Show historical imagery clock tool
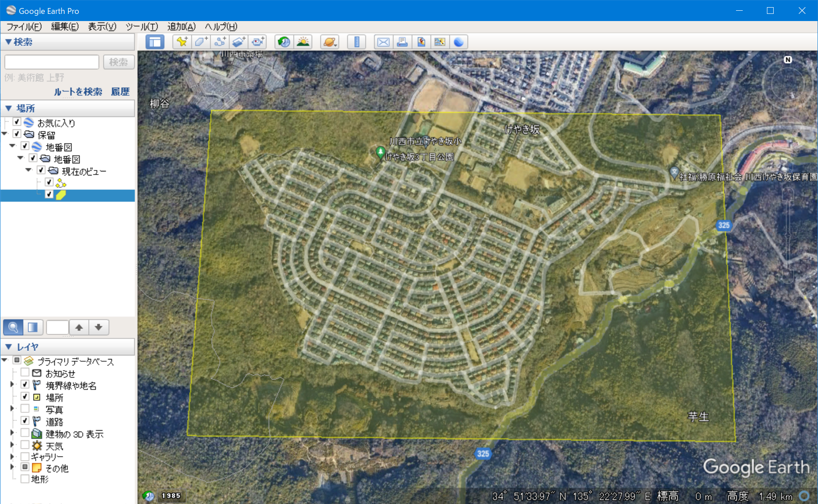818x504 pixels. [284, 42]
